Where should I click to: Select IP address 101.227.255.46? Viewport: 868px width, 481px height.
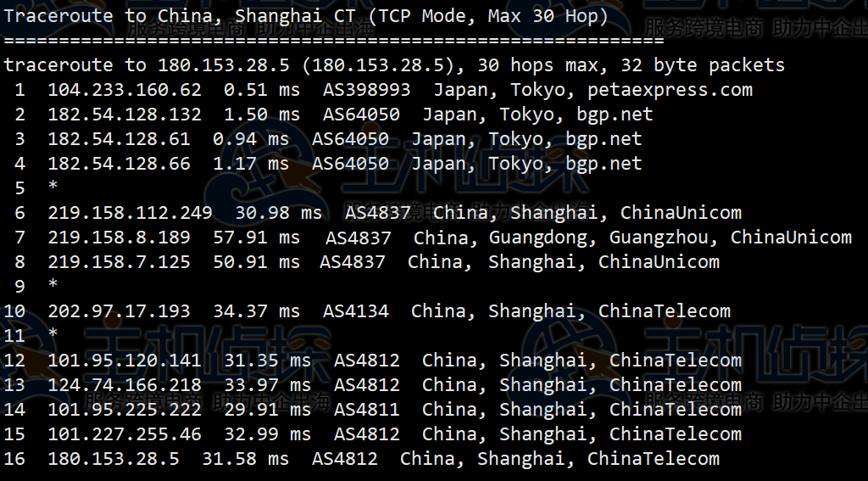pos(125,433)
